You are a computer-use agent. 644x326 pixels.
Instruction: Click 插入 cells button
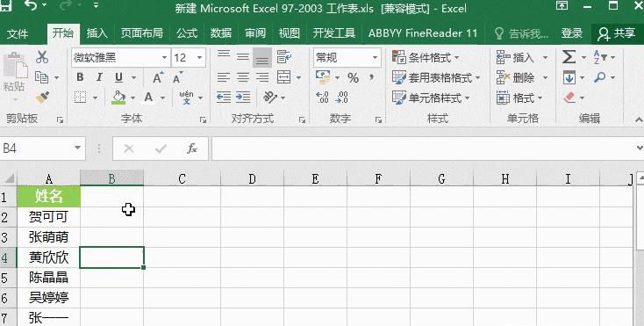[x=522, y=57]
